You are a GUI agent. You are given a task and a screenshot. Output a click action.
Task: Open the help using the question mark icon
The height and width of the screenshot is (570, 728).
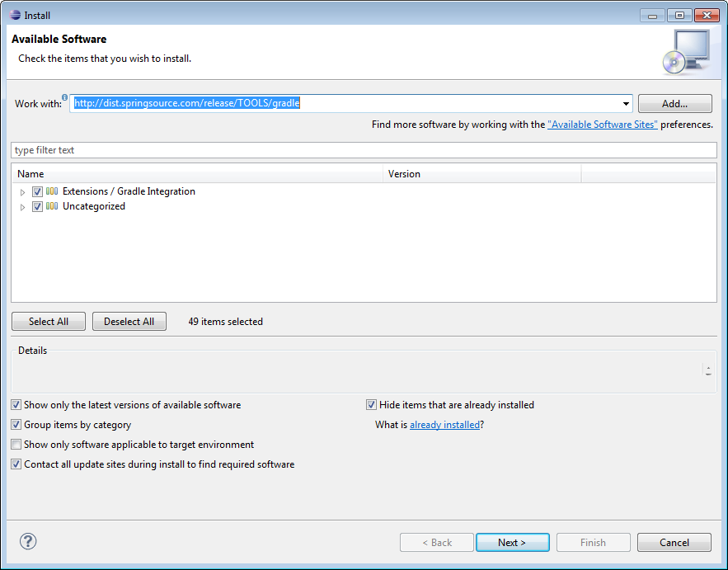click(x=28, y=541)
